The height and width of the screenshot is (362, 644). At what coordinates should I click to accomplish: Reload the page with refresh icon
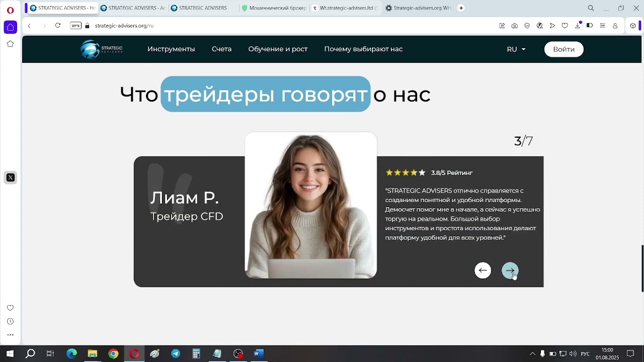tap(58, 26)
